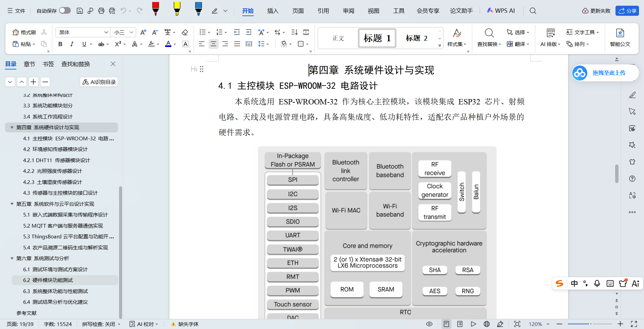Click the document vertical scrollbar thumb

click(616, 174)
